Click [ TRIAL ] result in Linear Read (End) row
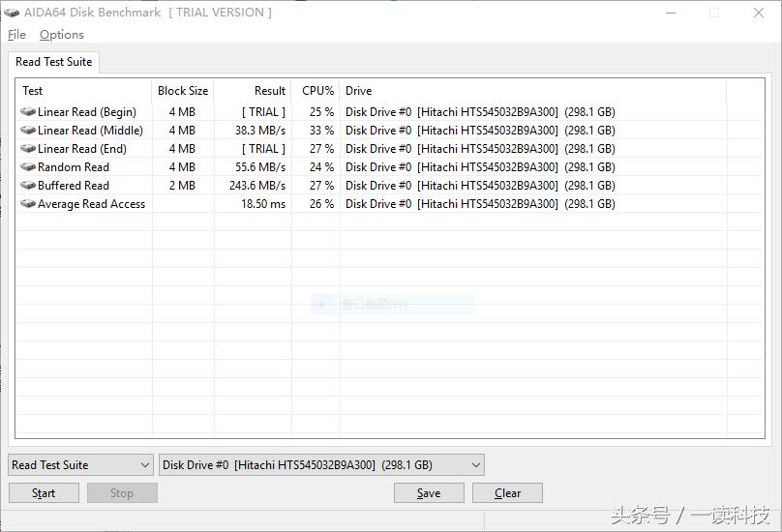The width and height of the screenshot is (782, 532). [x=263, y=149]
